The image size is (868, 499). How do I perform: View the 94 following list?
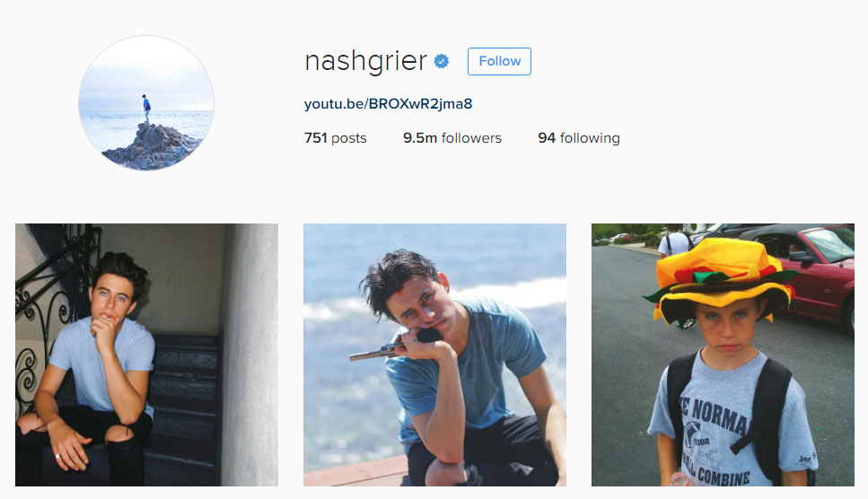point(579,137)
